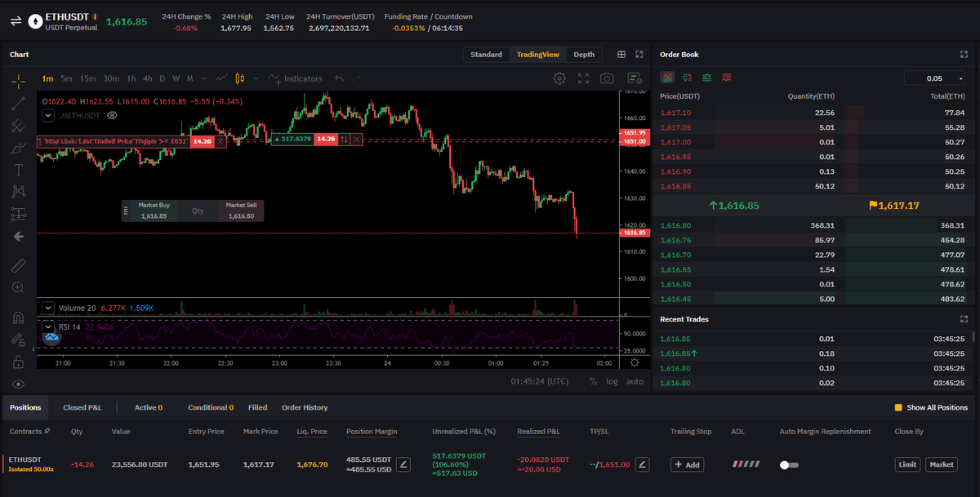Viewport: 980px width, 497px height.
Task: Select the trend line drawing tool
Action: [18, 104]
